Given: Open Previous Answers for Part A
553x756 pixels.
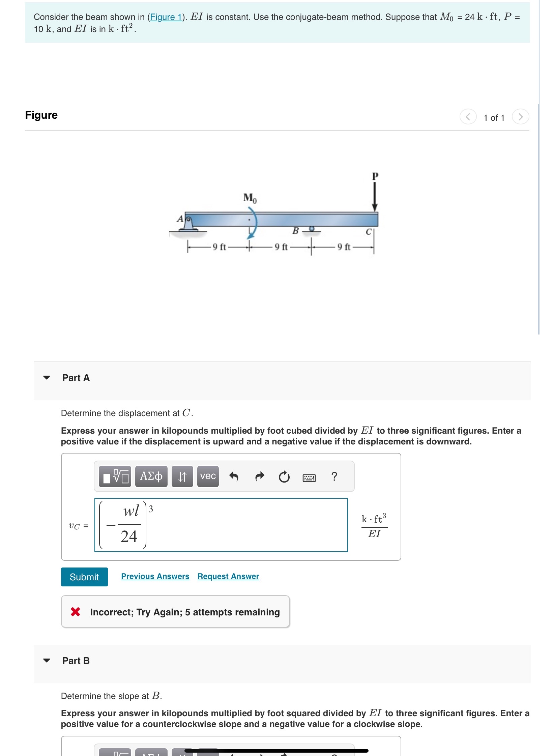Looking at the screenshot, I should 155,576.
